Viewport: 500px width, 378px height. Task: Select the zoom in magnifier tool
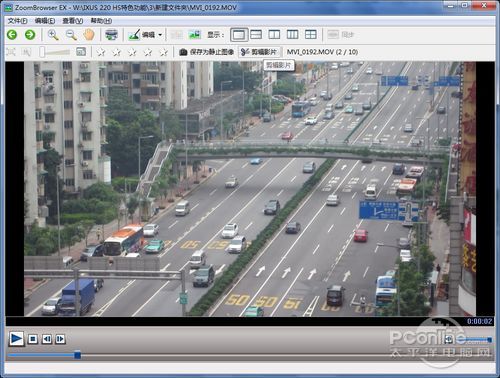pyautogui.click(x=53, y=35)
